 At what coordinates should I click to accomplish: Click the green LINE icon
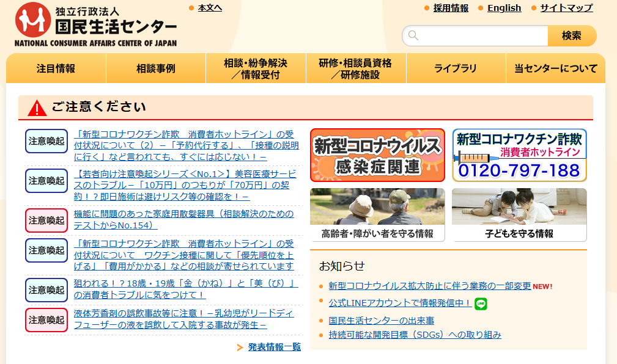tap(481, 304)
